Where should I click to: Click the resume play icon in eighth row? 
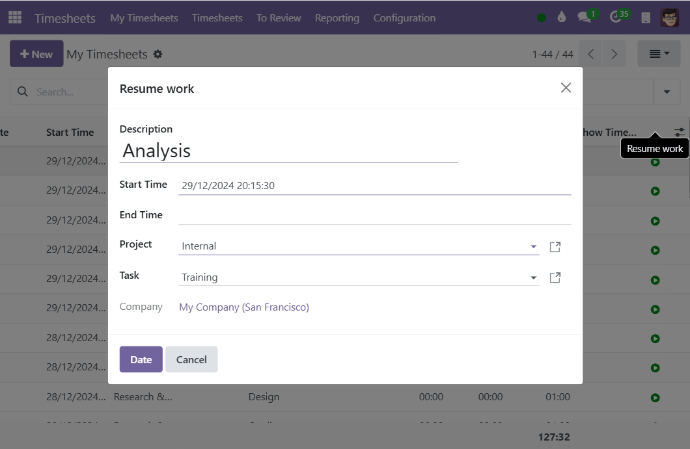pyautogui.click(x=655, y=368)
